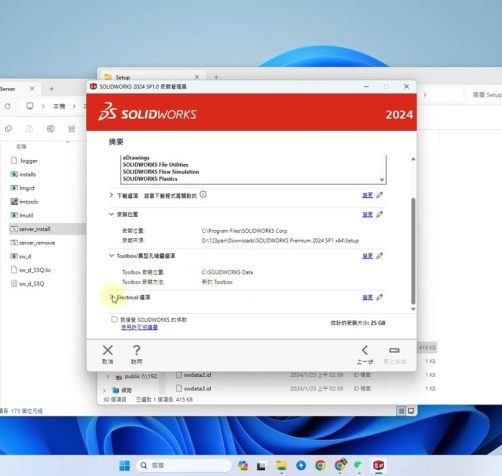Click Change link for Toolbox options

[367, 256]
